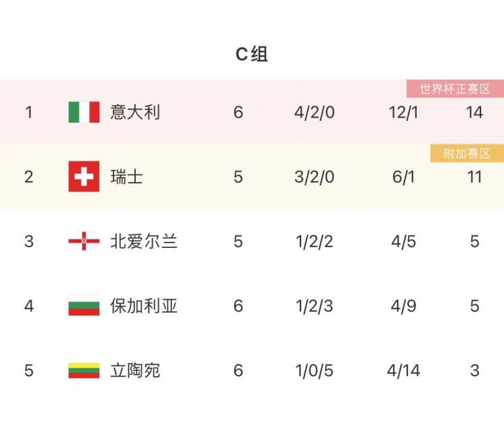Image resolution: width=504 pixels, height=436 pixels.
Task: Click the 附加赛区 yellow label
Action: click(467, 154)
